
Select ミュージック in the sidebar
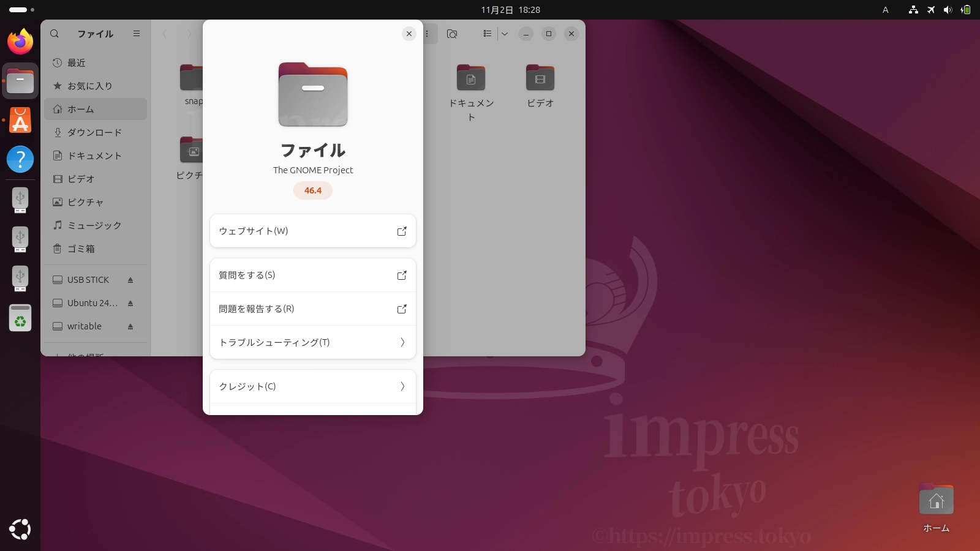tap(96, 225)
